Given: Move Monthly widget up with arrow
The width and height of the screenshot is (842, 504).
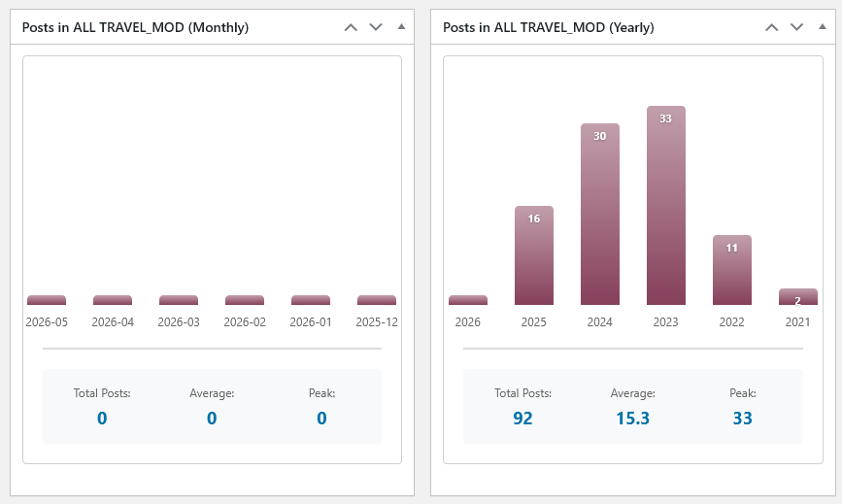Looking at the screenshot, I should [x=351, y=27].
